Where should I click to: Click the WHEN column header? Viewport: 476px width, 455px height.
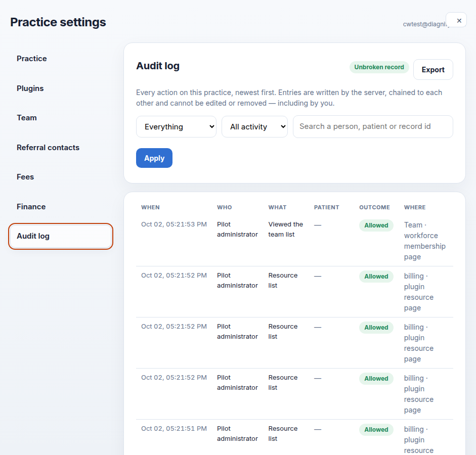[x=150, y=207]
